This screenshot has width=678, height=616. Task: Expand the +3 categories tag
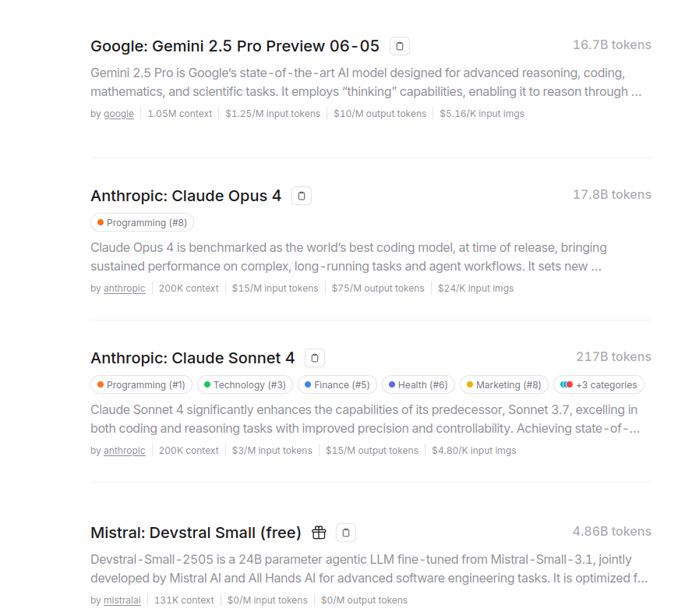pyautogui.click(x=599, y=385)
